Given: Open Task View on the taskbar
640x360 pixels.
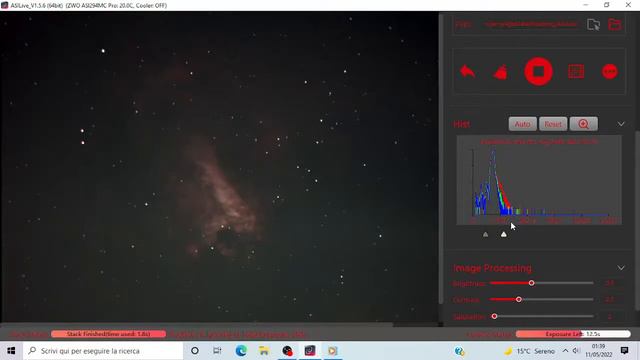Looking at the screenshot, I should coord(217,351).
